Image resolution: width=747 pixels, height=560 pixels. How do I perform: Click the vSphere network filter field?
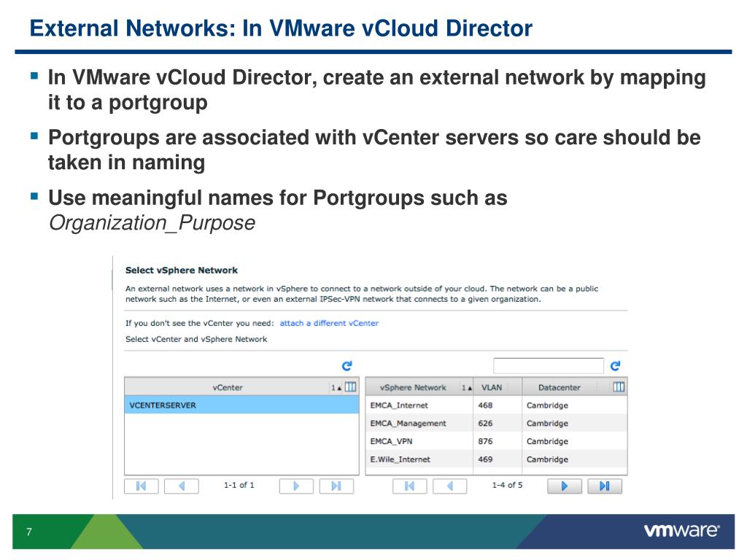tap(549, 366)
